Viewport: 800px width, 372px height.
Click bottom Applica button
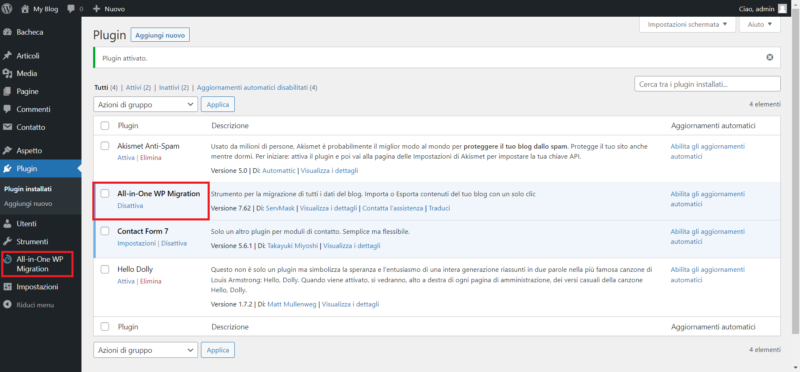[x=218, y=350]
